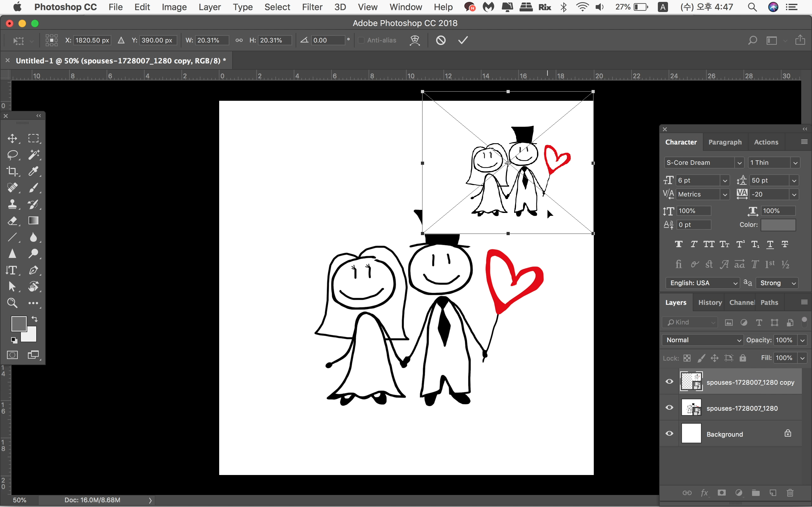Select the Move tool
Viewport: 812px width, 507px height.
(x=12, y=138)
